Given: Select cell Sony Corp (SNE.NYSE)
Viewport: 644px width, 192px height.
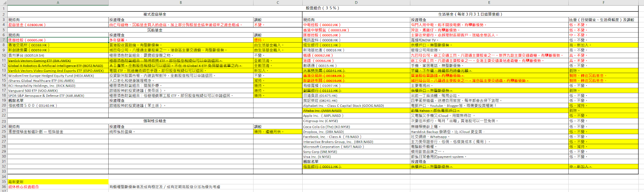Looking at the screenshot, I should point(356,152).
